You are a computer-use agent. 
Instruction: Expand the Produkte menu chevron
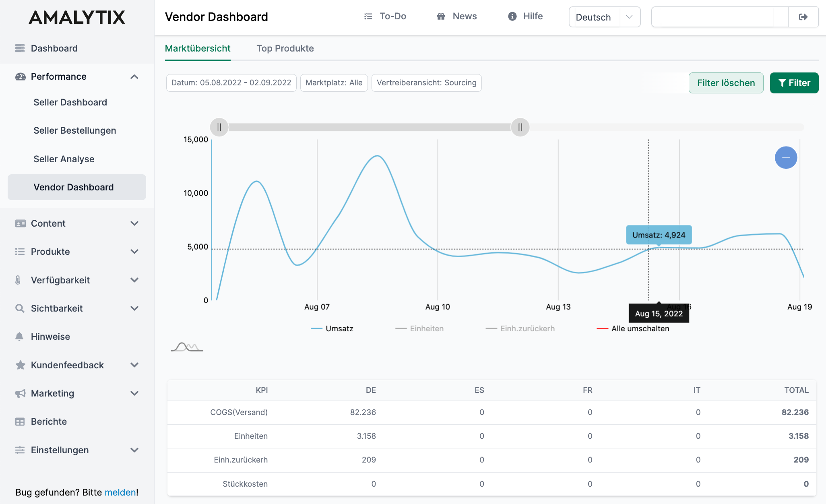click(134, 252)
